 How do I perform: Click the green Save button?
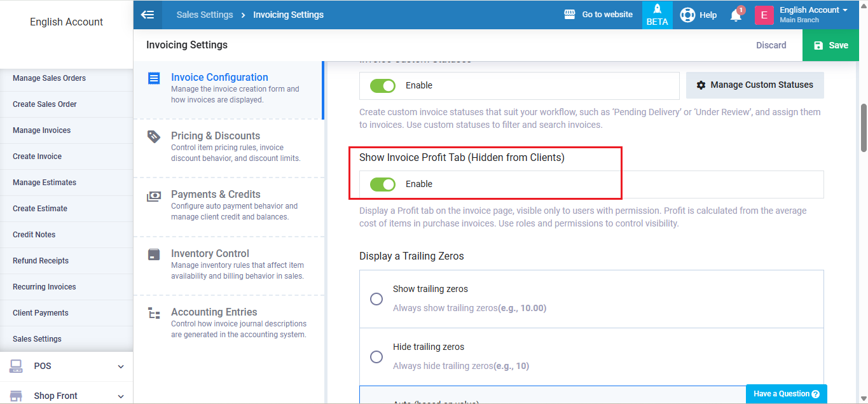pos(831,45)
